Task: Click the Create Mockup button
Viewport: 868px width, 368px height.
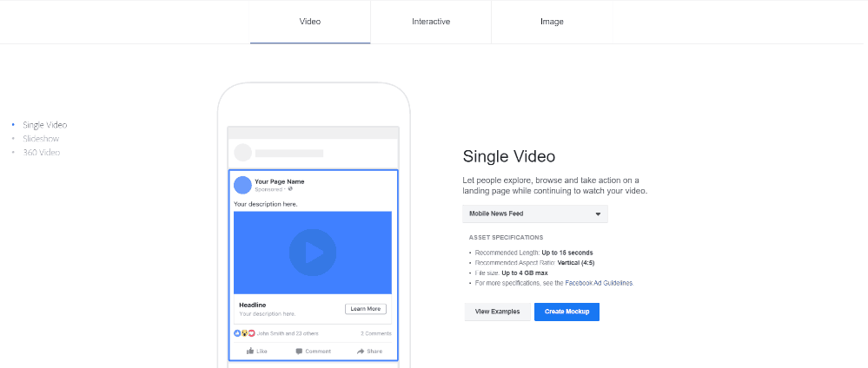Action: 567,312
